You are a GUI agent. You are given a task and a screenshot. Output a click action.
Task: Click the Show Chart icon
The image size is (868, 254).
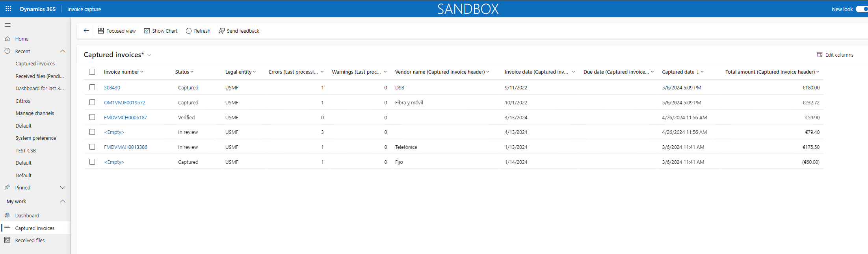147,31
